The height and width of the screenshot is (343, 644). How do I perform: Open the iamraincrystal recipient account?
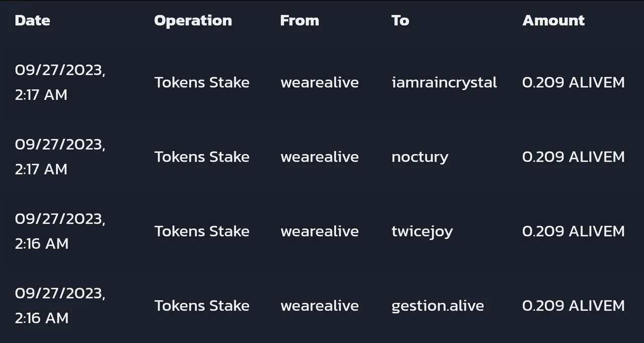[x=444, y=83]
